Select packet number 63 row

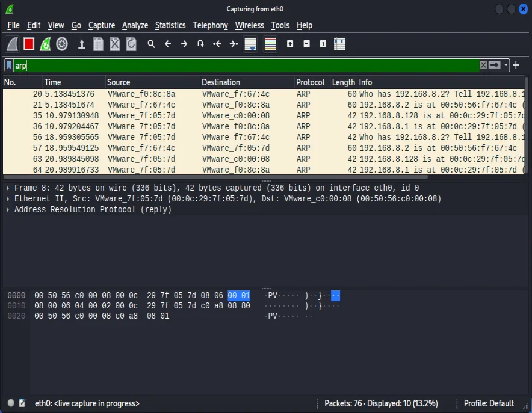pos(263,159)
